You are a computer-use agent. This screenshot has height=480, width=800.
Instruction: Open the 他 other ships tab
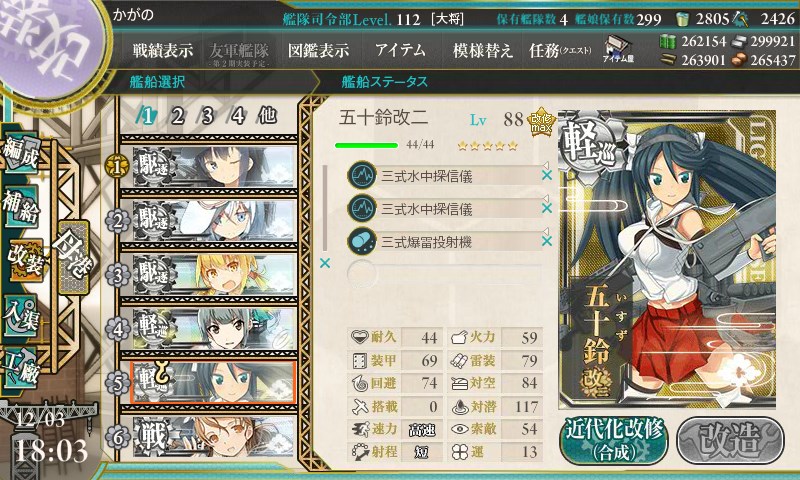click(268, 116)
